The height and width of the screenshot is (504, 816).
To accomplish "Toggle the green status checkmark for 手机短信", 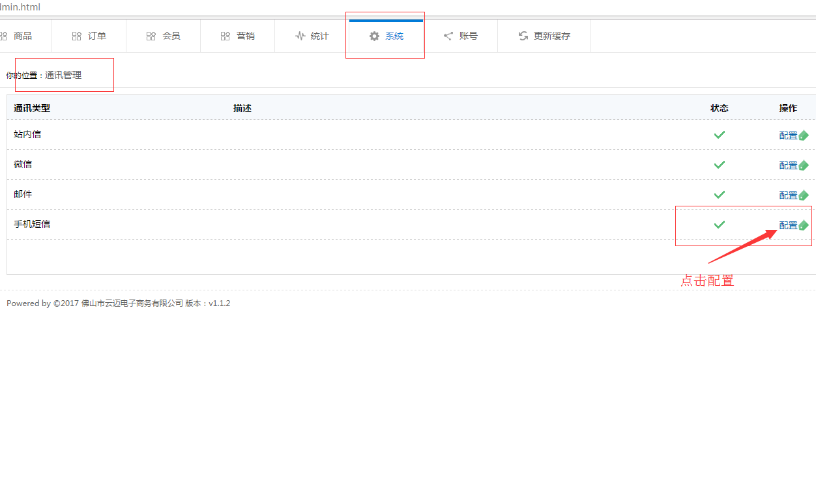I will click(720, 225).
